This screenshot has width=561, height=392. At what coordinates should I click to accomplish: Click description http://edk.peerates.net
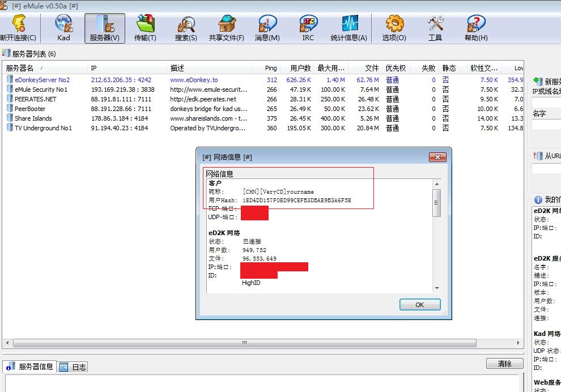pos(203,99)
